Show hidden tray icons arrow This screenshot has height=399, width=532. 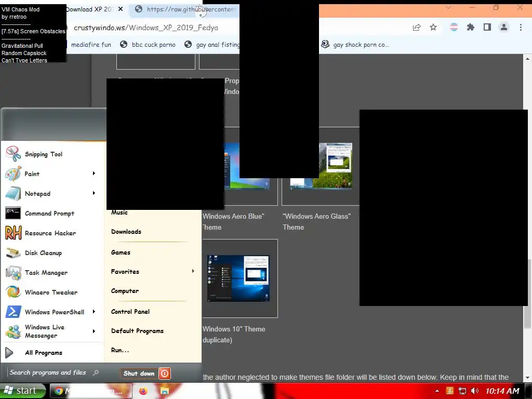pyautogui.click(x=437, y=391)
